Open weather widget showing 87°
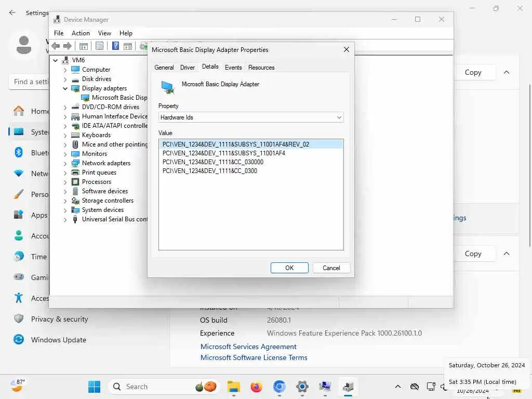532x399 pixels. click(x=18, y=386)
